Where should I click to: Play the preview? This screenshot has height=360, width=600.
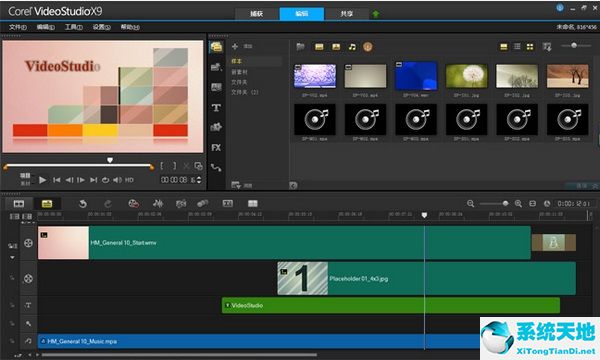coord(42,180)
